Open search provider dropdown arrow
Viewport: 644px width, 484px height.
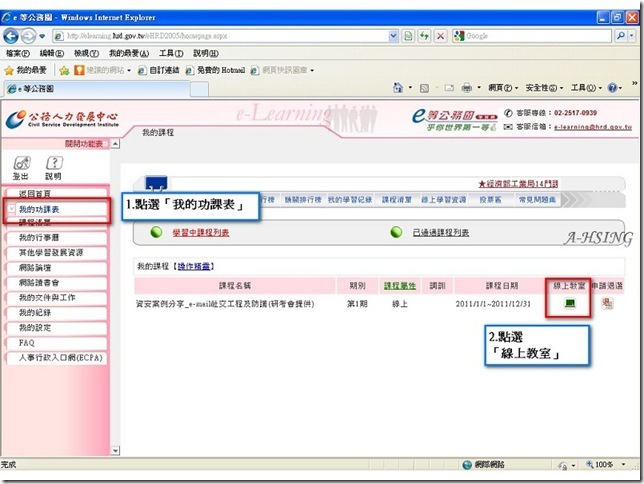632,36
